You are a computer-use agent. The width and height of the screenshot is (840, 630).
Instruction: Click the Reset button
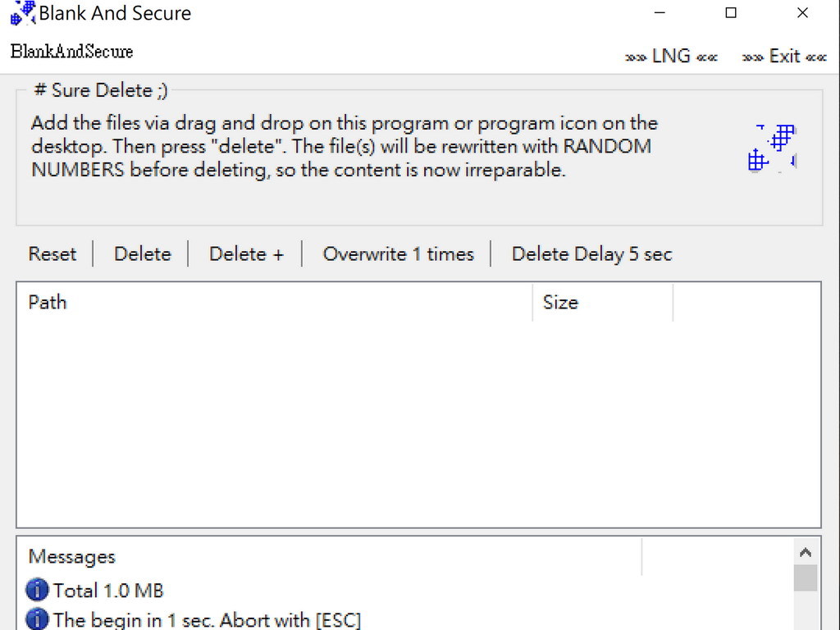pyautogui.click(x=52, y=254)
